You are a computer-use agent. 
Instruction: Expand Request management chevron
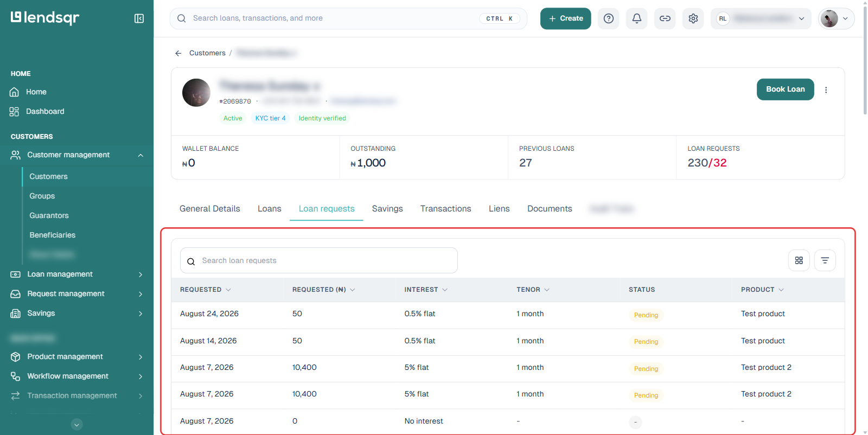point(141,294)
